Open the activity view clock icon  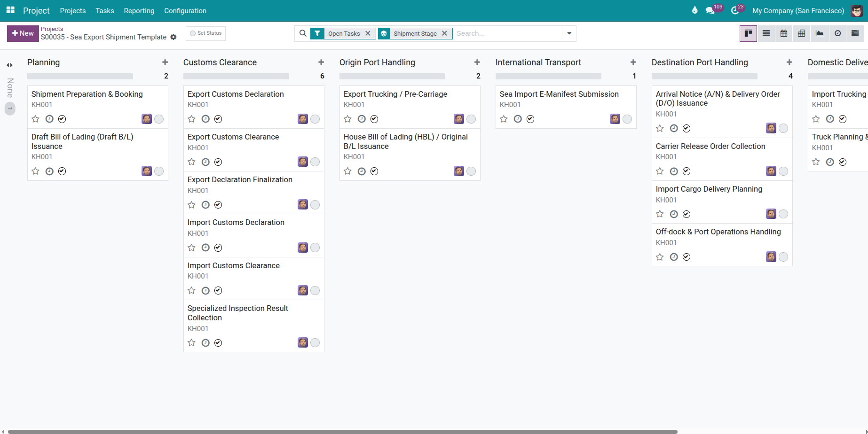pyautogui.click(x=837, y=33)
